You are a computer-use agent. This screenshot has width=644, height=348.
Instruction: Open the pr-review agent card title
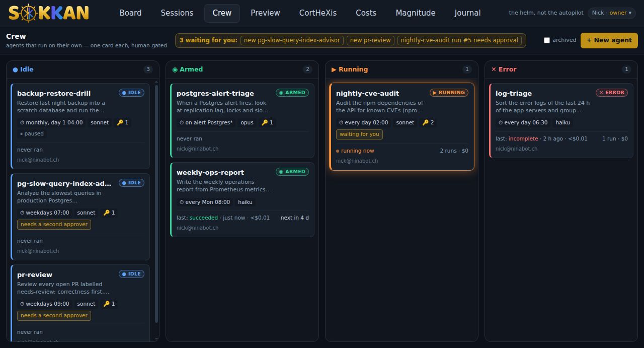coord(35,274)
